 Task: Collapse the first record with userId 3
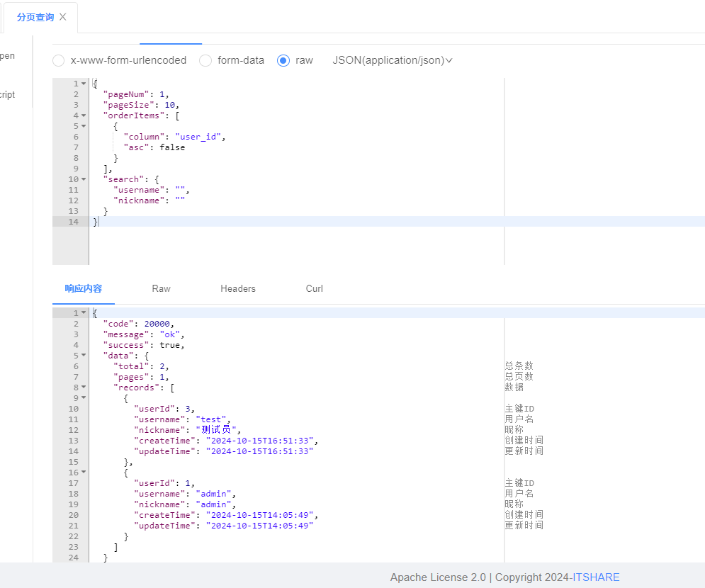[x=84, y=398]
